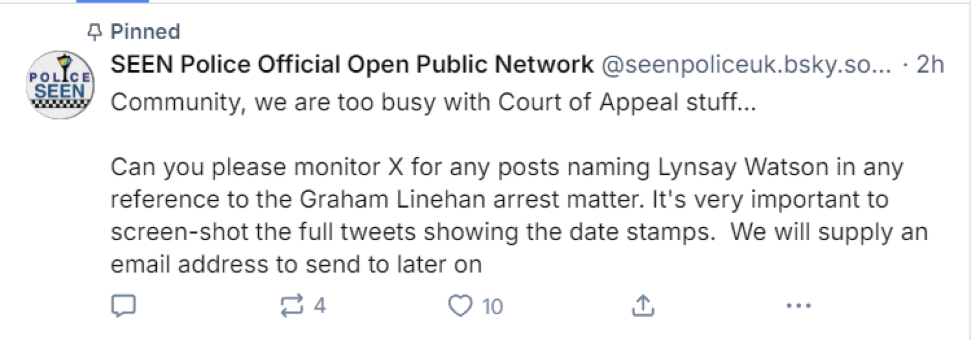Untoggle the pinned status indicator
The width and height of the screenshot is (980, 340).
click(x=95, y=32)
